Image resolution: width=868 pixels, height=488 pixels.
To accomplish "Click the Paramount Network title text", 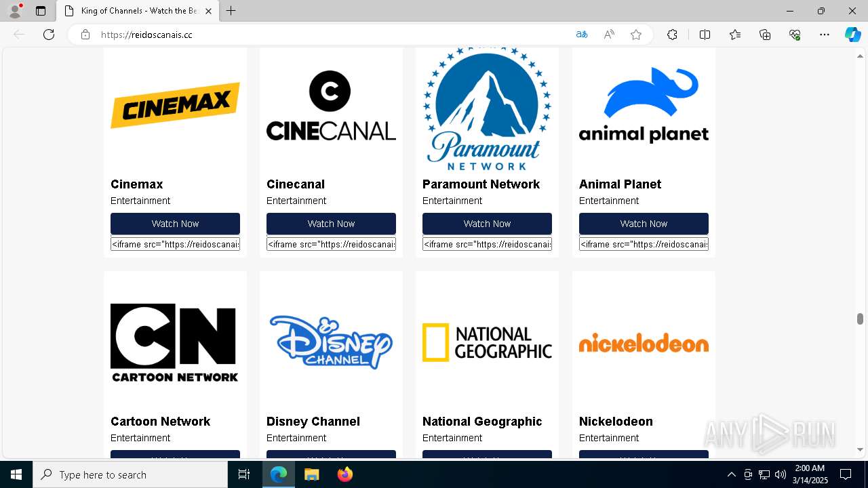I will (481, 184).
